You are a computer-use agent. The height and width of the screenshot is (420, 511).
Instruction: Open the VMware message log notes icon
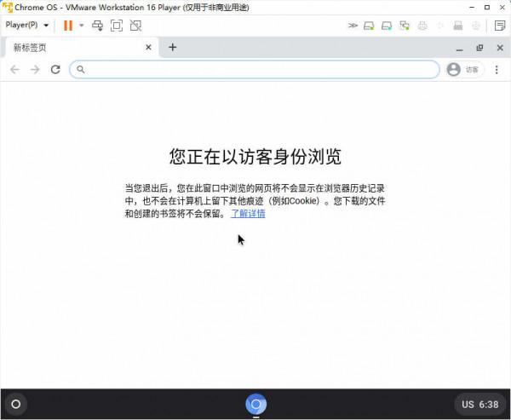500,26
